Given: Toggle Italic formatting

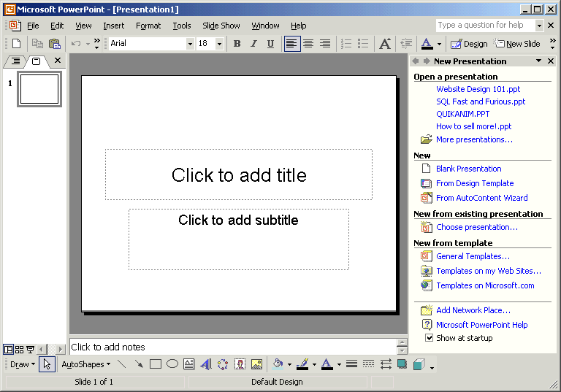Looking at the screenshot, I should click(253, 44).
